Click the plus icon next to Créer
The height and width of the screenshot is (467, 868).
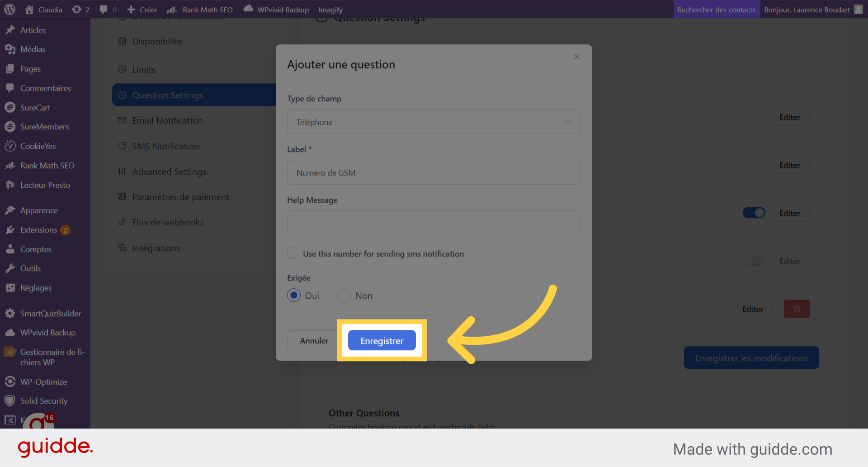[x=131, y=10]
